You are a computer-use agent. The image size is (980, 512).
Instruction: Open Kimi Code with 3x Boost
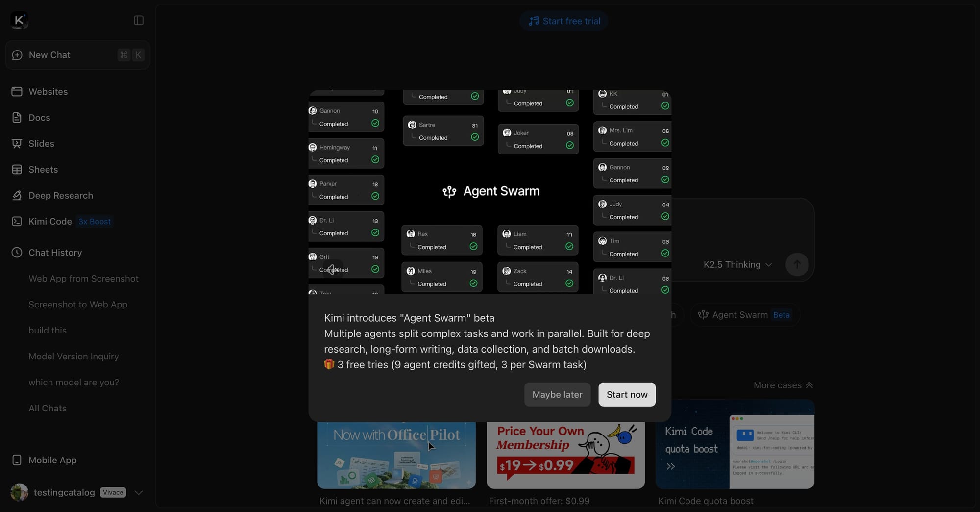tap(50, 222)
